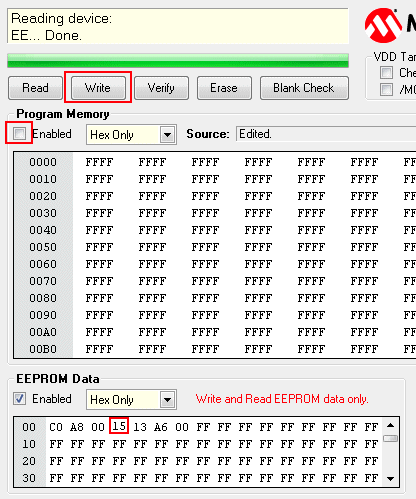
Task: Select the first FFFF cell at address 0000
Action: (x=99, y=162)
